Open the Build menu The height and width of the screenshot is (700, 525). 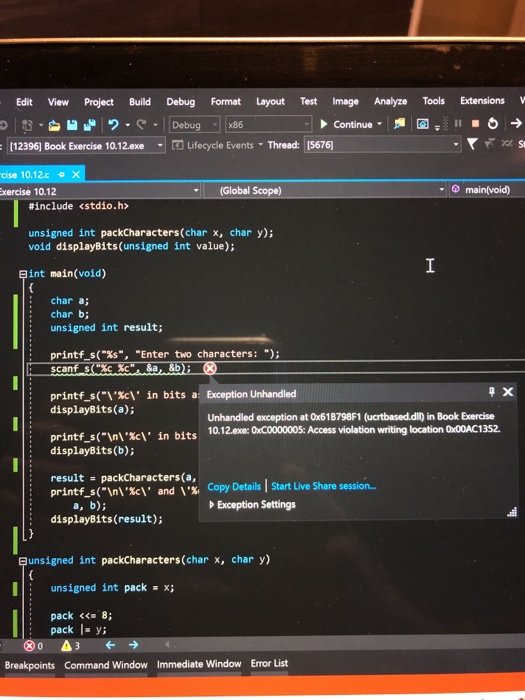[x=140, y=102]
